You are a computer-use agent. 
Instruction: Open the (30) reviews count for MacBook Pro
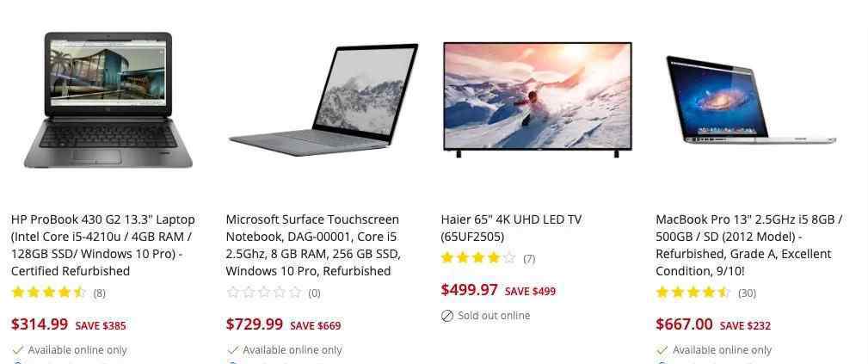pos(747,293)
